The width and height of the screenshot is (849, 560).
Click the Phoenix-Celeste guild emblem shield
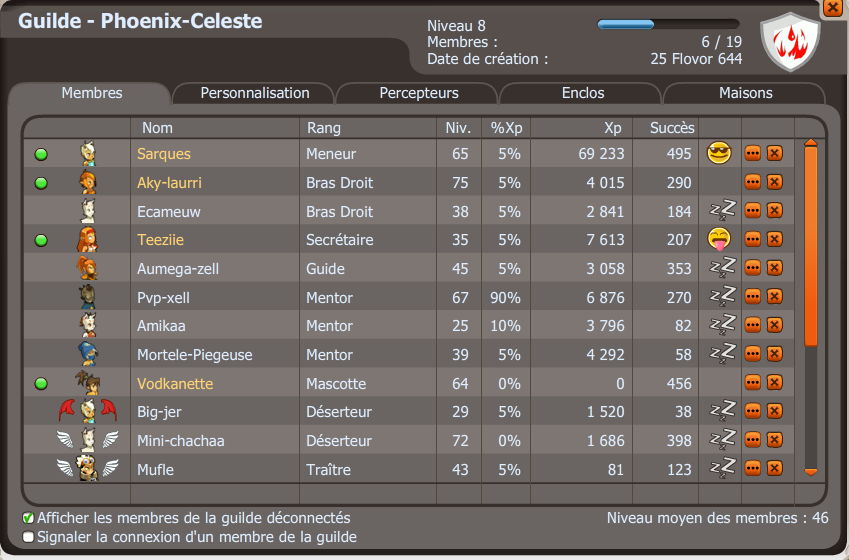(x=790, y=42)
